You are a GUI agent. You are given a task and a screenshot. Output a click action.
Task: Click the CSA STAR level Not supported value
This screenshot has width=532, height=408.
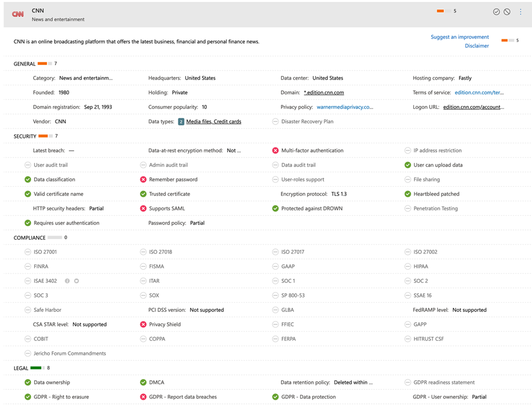(89, 324)
